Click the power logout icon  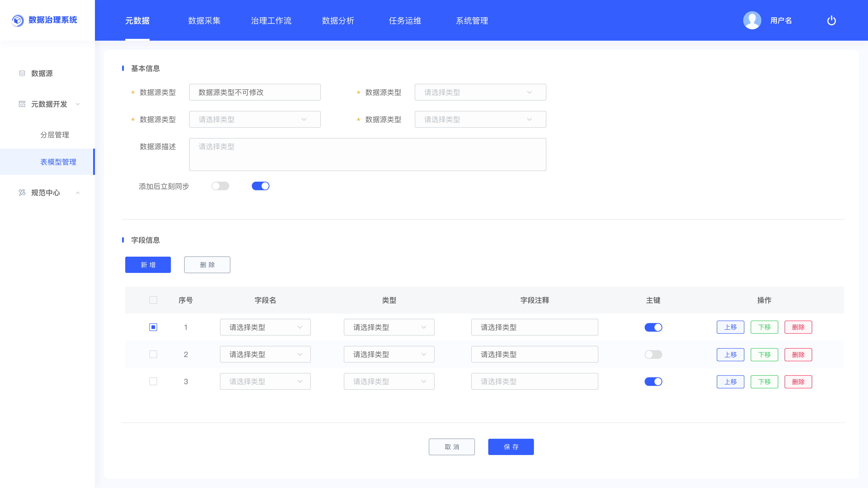(831, 21)
